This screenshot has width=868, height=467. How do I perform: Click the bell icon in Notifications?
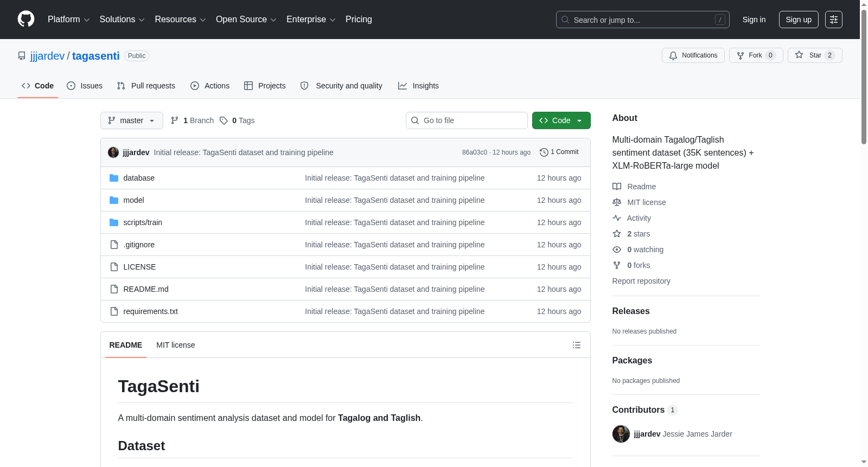tap(673, 55)
